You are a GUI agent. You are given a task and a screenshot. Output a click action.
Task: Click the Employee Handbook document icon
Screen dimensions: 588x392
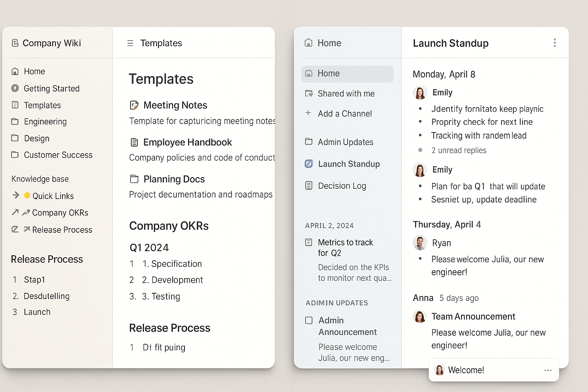coord(134,142)
